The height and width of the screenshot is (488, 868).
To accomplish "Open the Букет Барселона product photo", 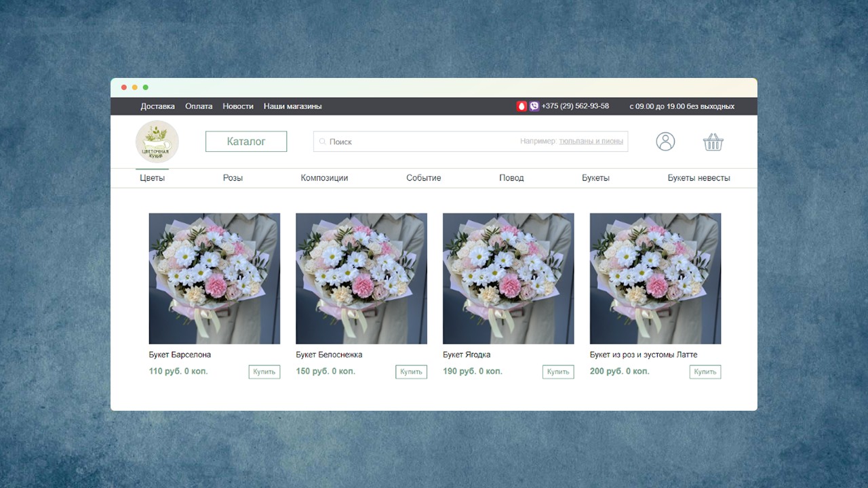I will tap(214, 279).
